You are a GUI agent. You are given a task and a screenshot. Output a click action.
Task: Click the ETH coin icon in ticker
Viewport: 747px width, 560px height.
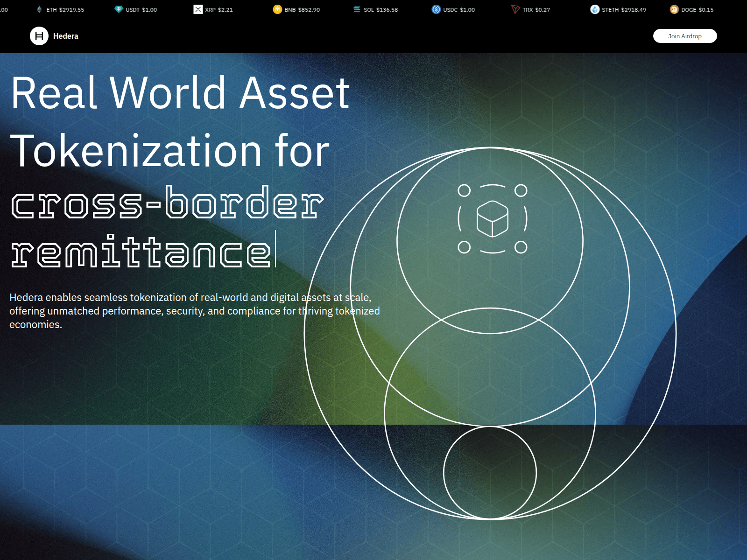(39, 9)
